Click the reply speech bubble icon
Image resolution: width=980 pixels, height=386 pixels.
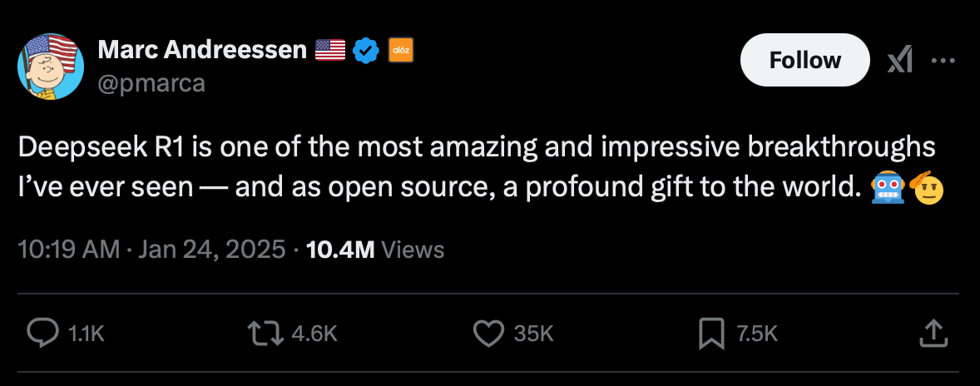(43, 334)
